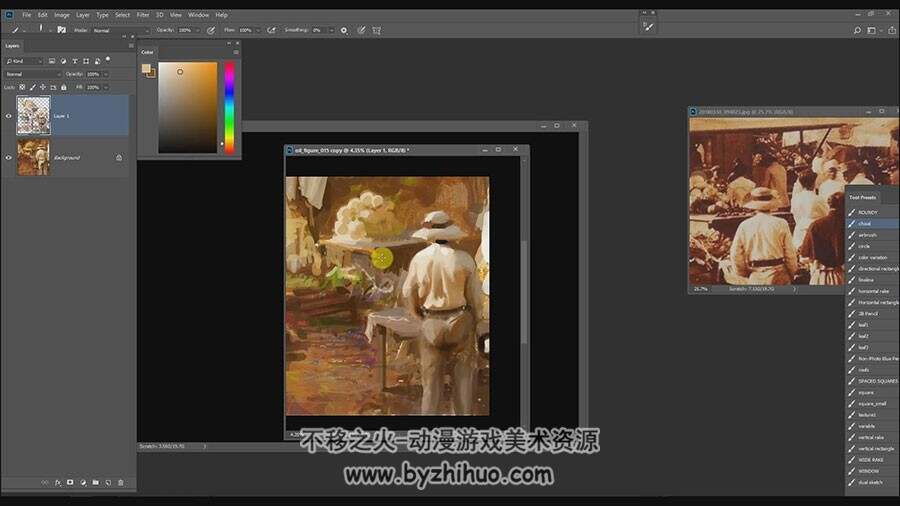Screen dimensions: 900x506
Task: Open layer Fill dropdown arrow
Action: 106,87
